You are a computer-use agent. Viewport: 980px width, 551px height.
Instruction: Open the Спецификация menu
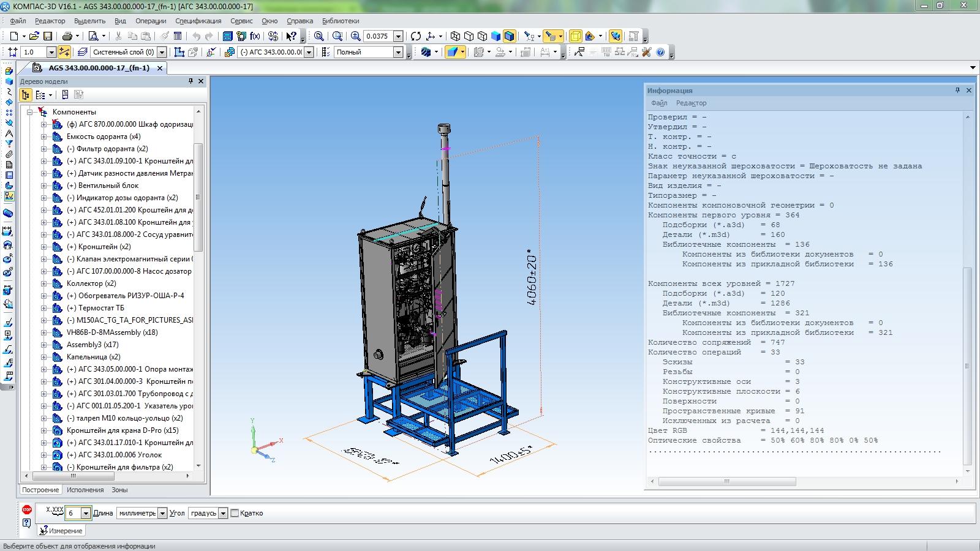198,20
